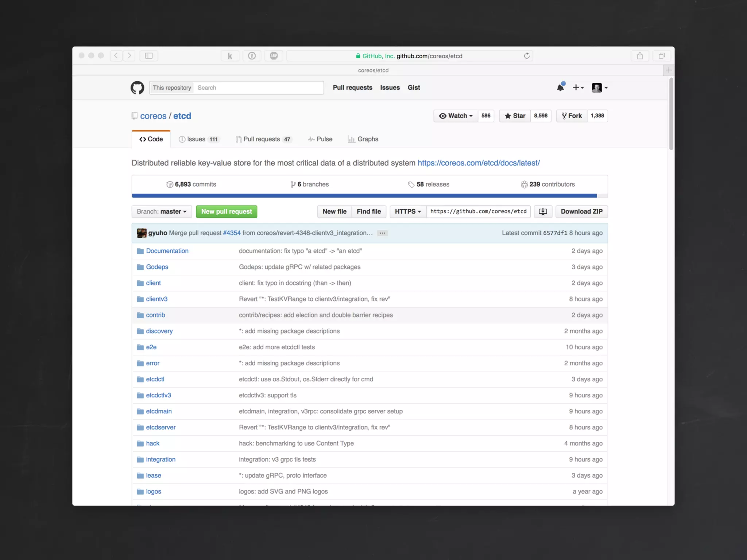Expand the commit message ellipsis
The image size is (747, 560).
tap(382, 233)
